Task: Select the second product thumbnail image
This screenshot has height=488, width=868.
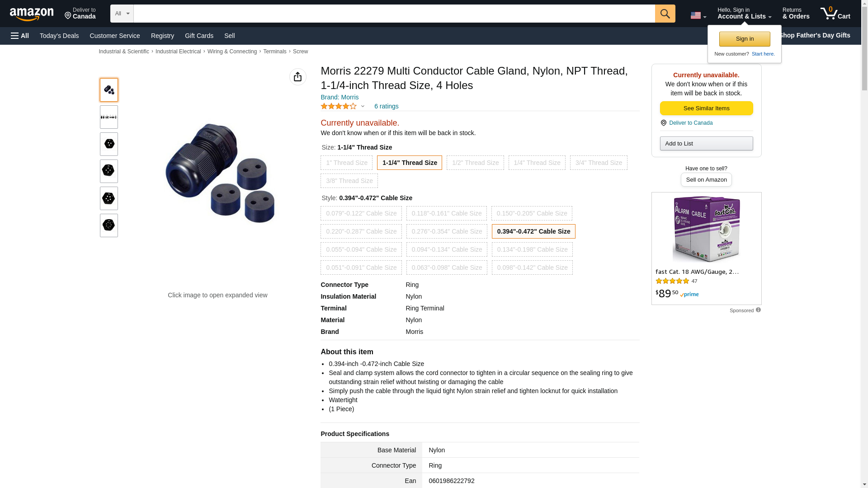Action: coord(109,117)
